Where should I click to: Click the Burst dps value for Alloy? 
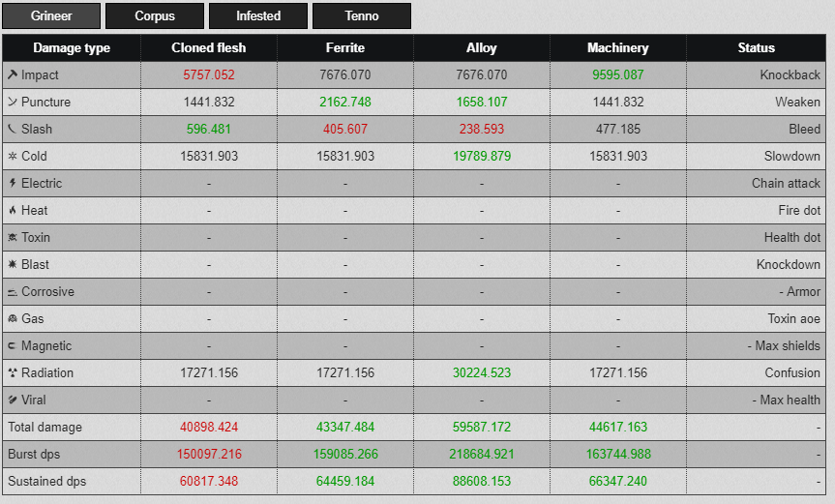pos(482,454)
